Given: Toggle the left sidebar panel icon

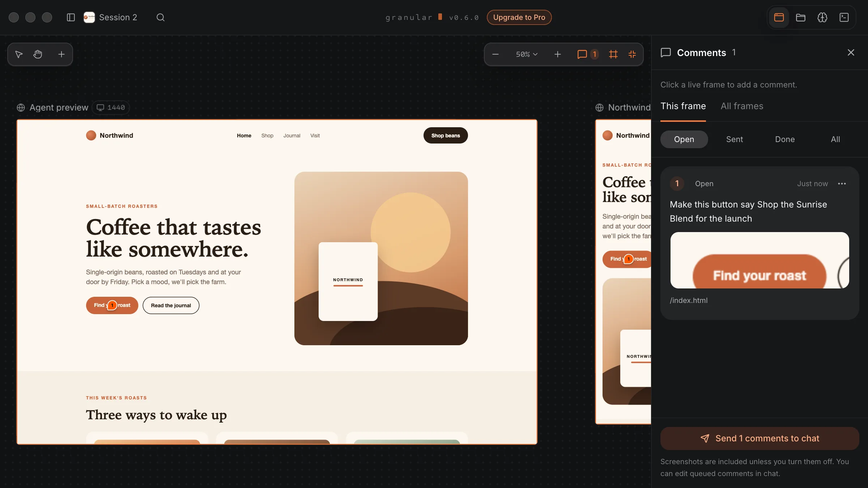Looking at the screenshot, I should pyautogui.click(x=71, y=17).
